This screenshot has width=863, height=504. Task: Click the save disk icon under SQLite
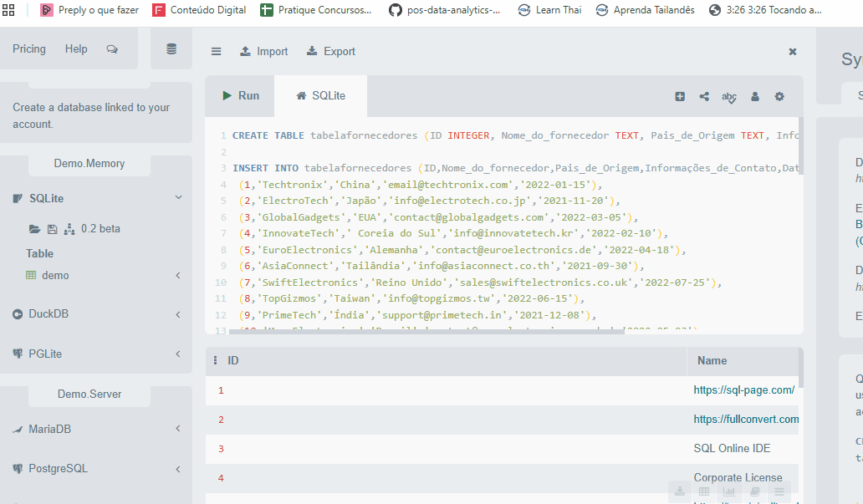click(x=53, y=229)
